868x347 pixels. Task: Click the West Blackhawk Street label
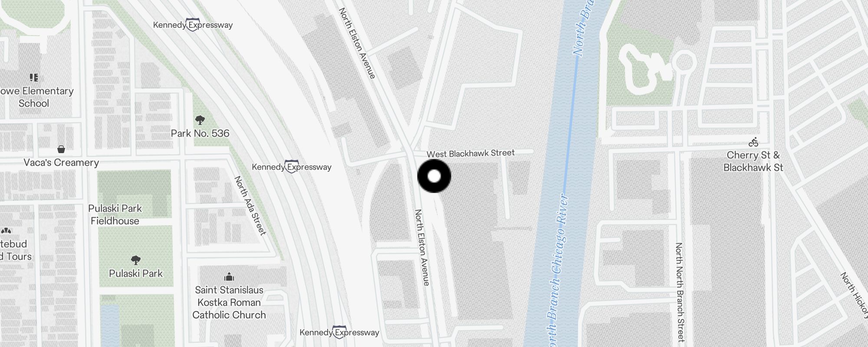click(470, 153)
